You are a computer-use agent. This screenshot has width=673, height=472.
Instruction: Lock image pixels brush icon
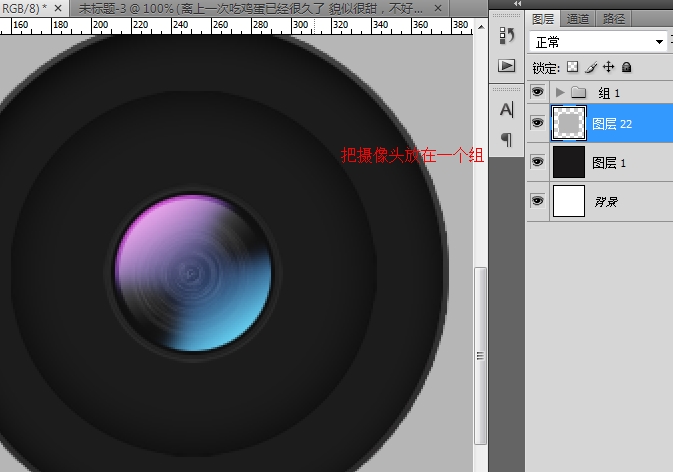[x=590, y=68]
